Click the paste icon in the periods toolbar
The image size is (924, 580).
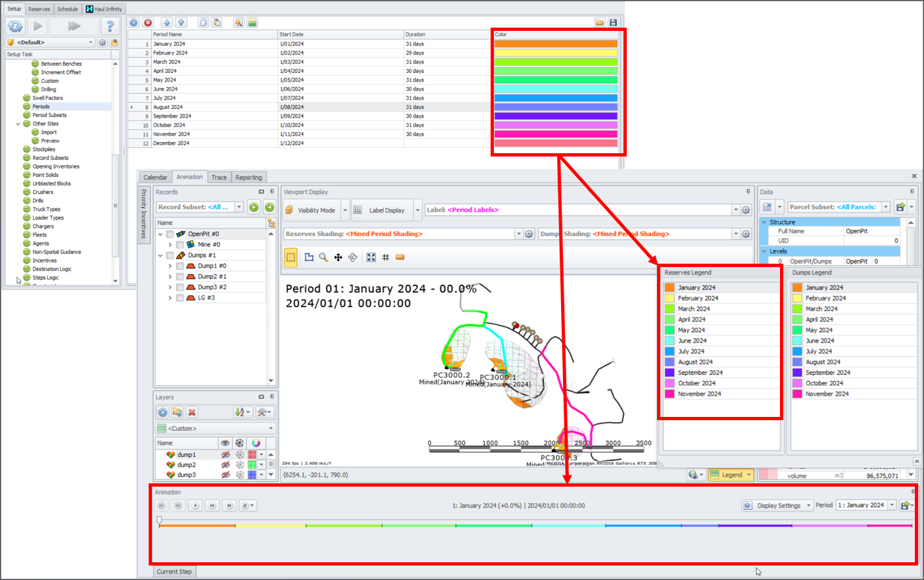[x=217, y=22]
